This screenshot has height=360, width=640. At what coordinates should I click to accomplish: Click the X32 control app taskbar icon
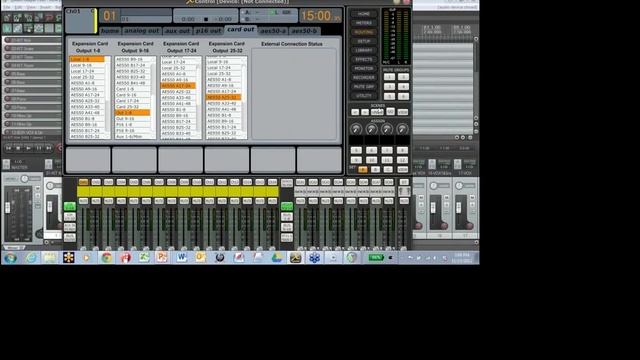(296, 258)
